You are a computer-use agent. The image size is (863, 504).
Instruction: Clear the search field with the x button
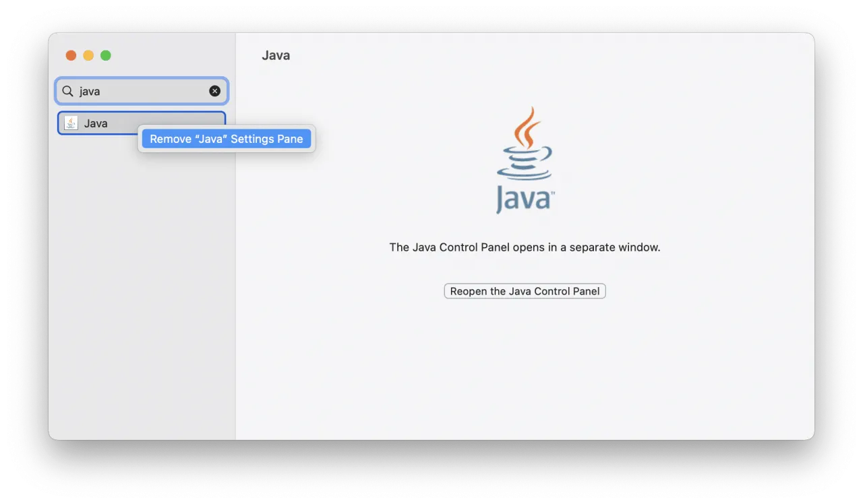[x=214, y=91]
